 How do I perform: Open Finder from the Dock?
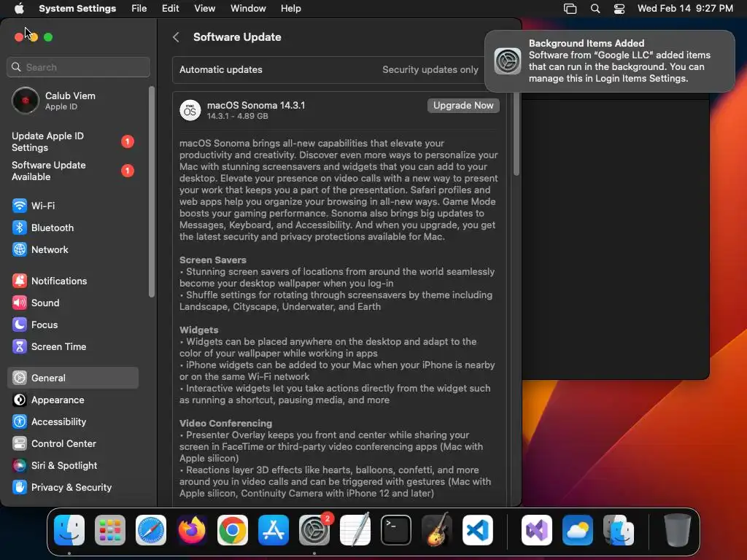(x=69, y=530)
